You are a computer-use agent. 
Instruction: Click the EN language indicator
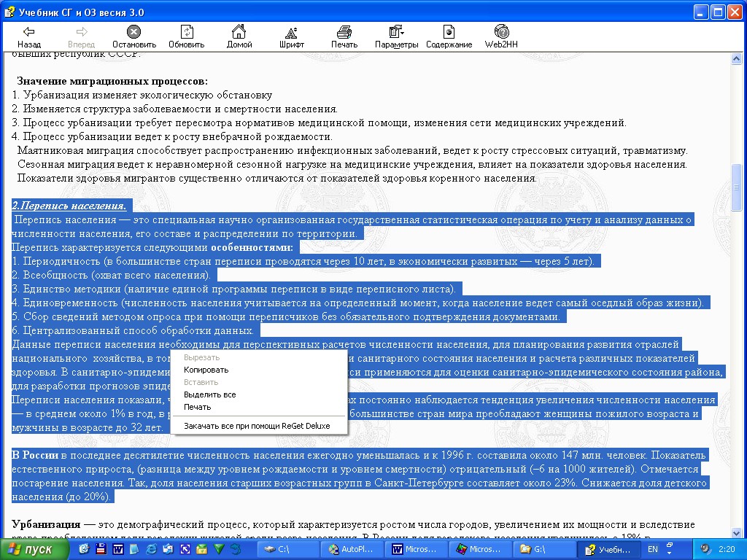[653, 549]
